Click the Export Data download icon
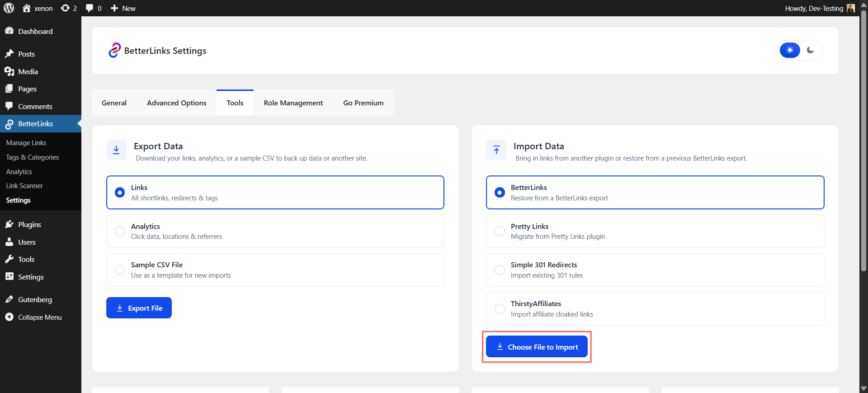Viewport: 868px width, 393px height. pos(116,150)
